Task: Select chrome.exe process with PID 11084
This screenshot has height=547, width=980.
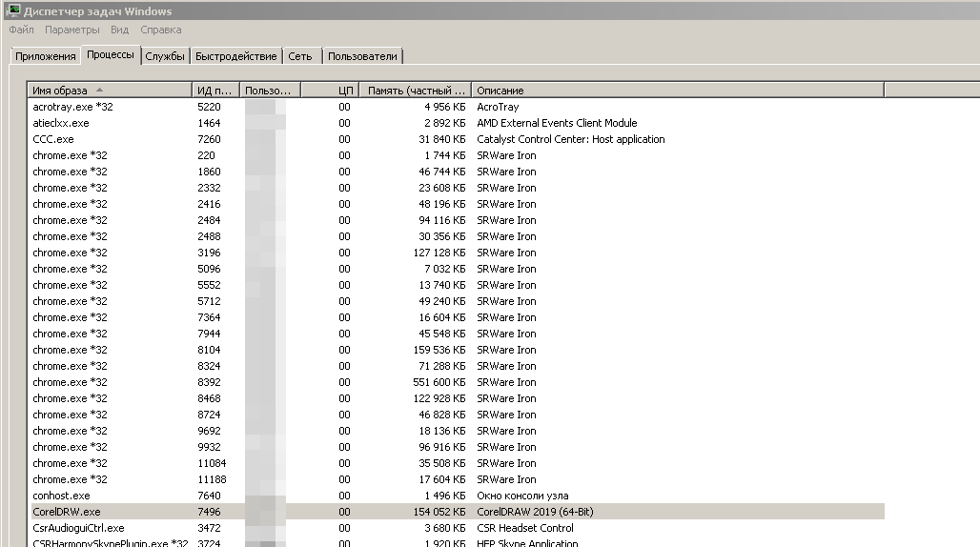Action: [x=458, y=464]
